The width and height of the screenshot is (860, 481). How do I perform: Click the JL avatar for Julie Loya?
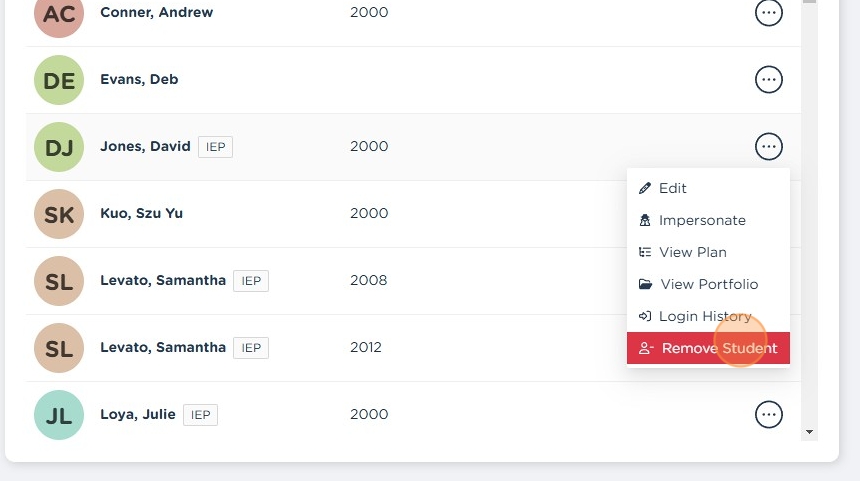point(59,415)
